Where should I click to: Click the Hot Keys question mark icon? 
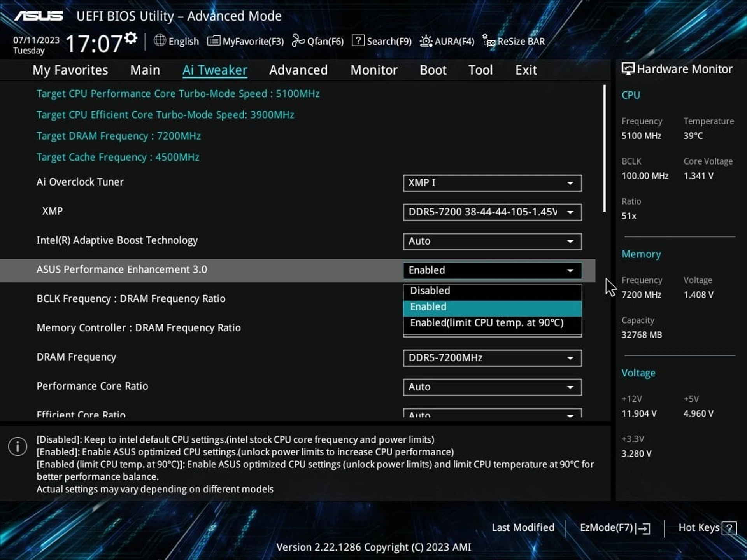tap(729, 528)
